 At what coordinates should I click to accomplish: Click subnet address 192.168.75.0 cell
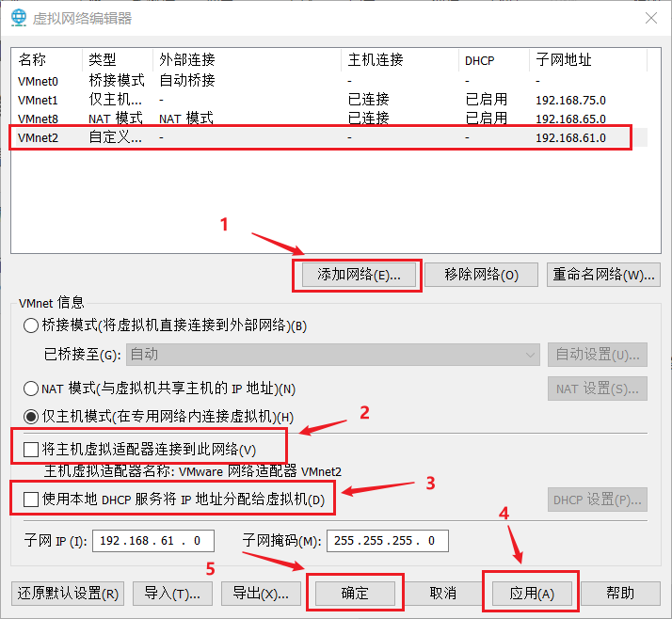point(571,101)
